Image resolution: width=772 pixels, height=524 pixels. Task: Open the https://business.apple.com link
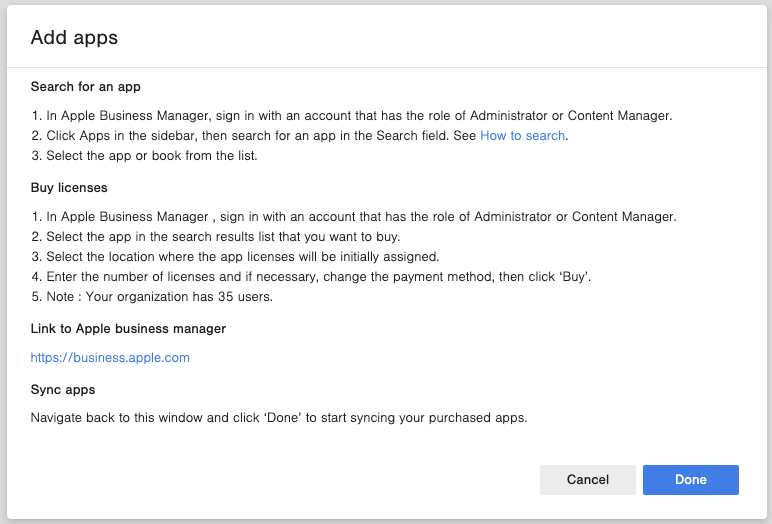point(110,358)
